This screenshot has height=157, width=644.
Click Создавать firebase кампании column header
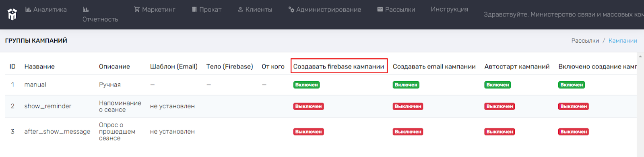point(339,66)
